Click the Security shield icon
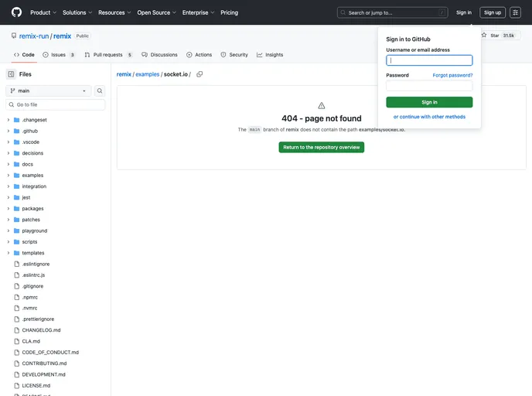 (223, 55)
